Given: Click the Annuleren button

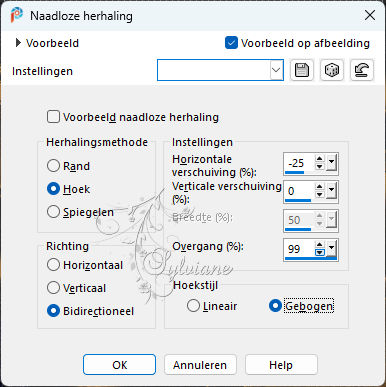Looking at the screenshot, I should pos(200,365).
